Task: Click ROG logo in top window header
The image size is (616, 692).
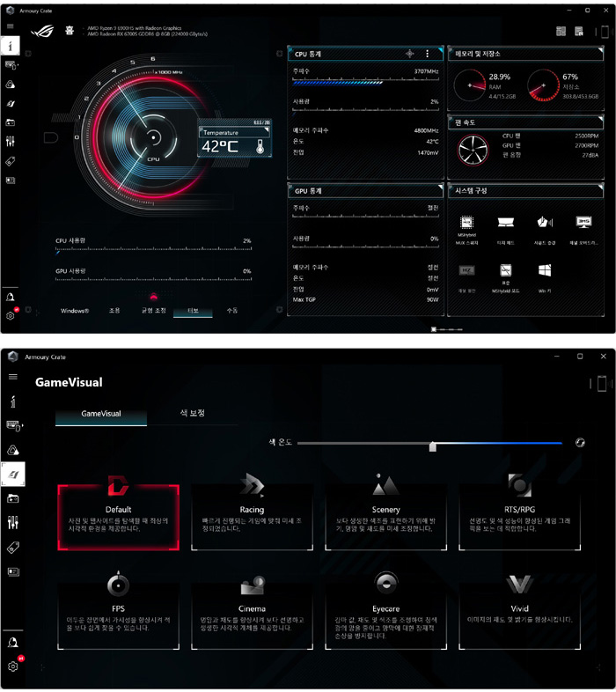Action: pos(43,31)
